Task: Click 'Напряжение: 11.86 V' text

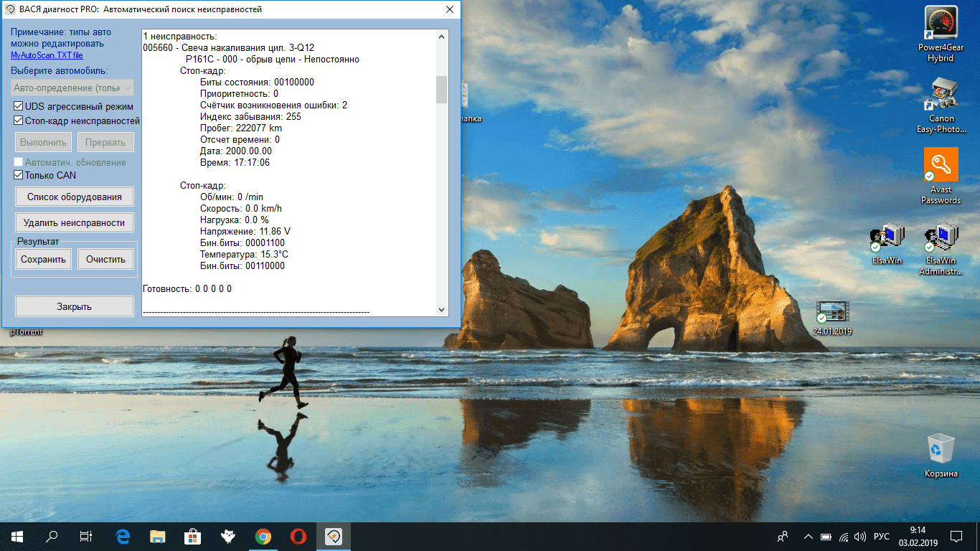Action: (x=245, y=231)
